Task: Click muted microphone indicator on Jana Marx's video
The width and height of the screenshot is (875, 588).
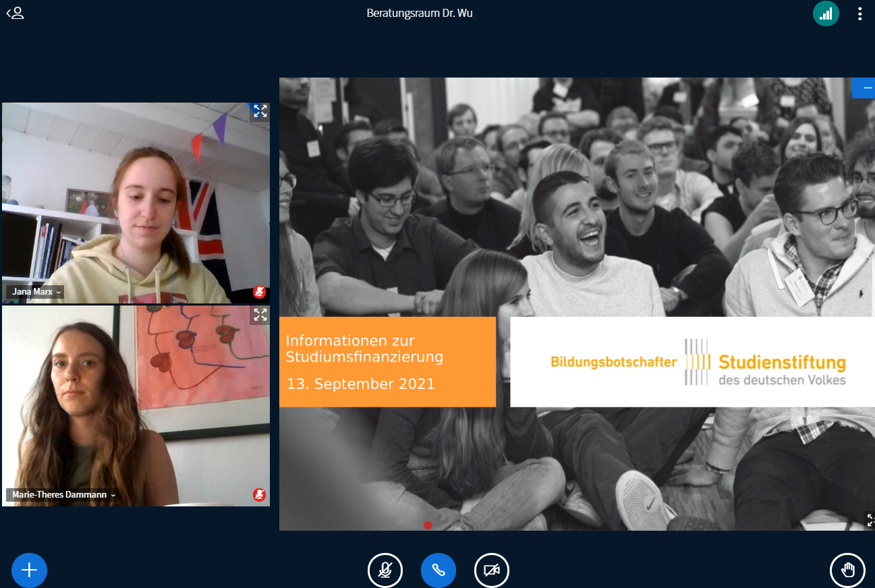Action: pyautogui.click(x=259, y=292)
